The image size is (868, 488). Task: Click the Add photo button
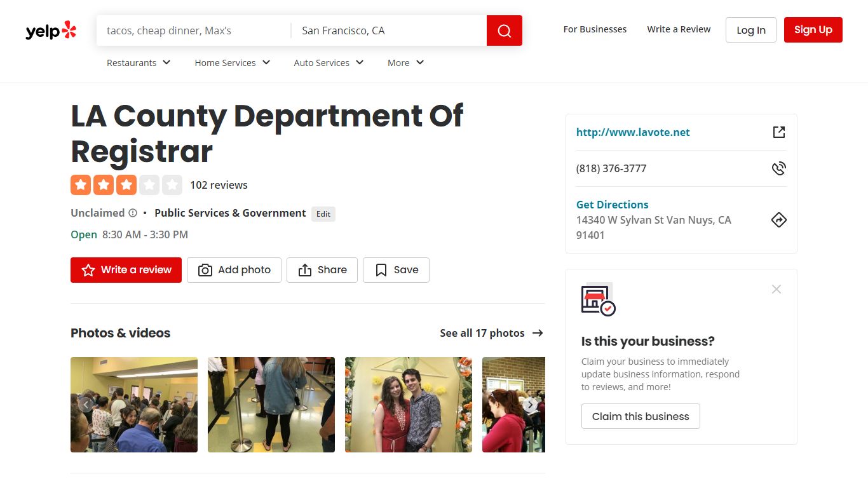click(x=234, y=270)
